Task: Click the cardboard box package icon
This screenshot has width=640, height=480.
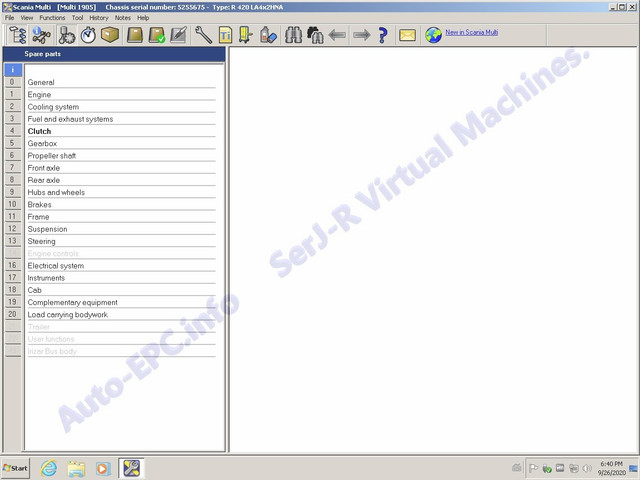Action: 110,35
